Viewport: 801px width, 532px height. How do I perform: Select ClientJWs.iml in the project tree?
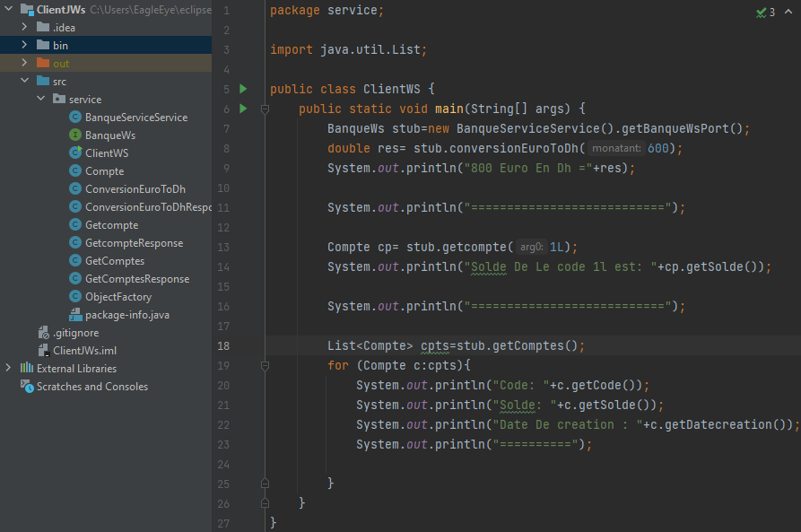85,351
